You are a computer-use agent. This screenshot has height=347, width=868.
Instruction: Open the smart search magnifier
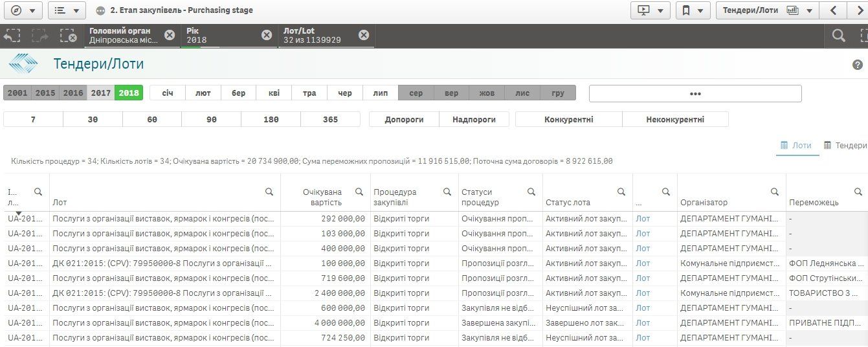tap(839, 36)
